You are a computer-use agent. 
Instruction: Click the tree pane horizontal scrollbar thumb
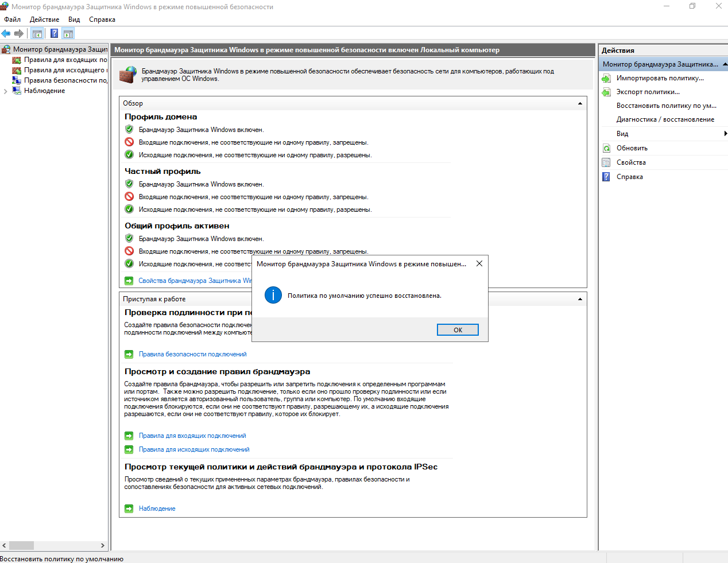(21, 545)
